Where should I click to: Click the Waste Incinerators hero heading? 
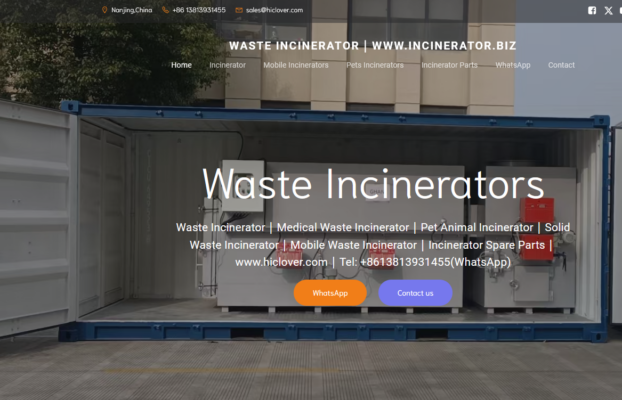tap(373, 185)
